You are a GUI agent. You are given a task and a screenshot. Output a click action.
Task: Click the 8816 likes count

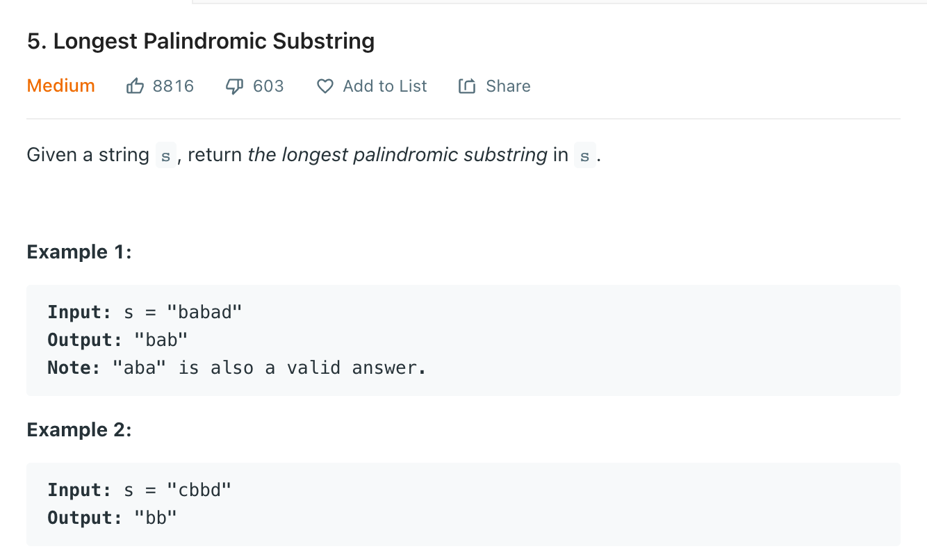[173, 86]
